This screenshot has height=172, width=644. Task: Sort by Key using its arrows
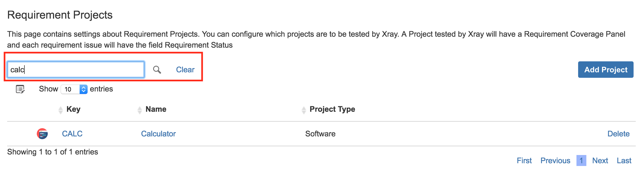click(x=61, y=110)
